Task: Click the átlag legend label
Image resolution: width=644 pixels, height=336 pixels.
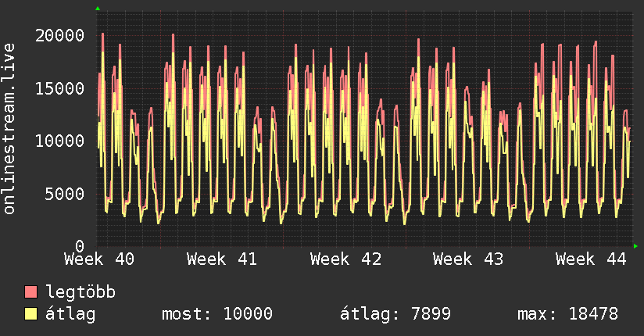Action: (70, 314)
